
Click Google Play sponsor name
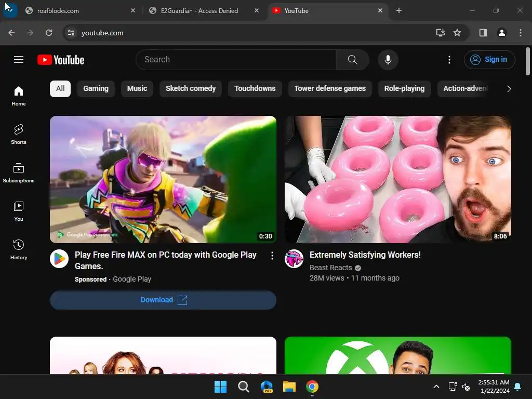point(132,279)
